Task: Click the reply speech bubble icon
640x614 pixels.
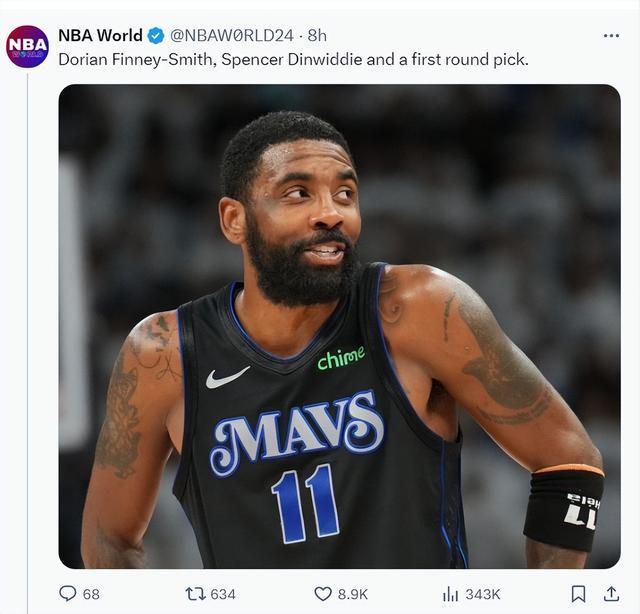Action: [68, 593]
